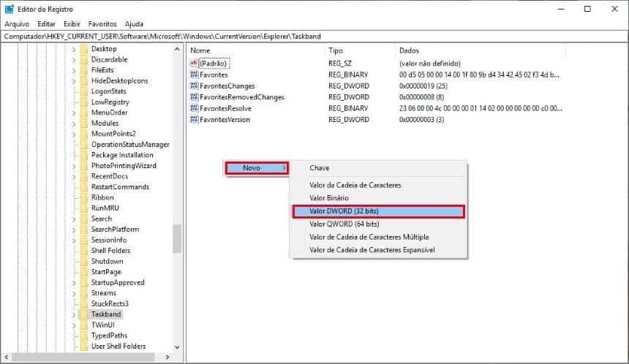Open the Exibir menu
This screenshot has width=629, height=364.
72,24
